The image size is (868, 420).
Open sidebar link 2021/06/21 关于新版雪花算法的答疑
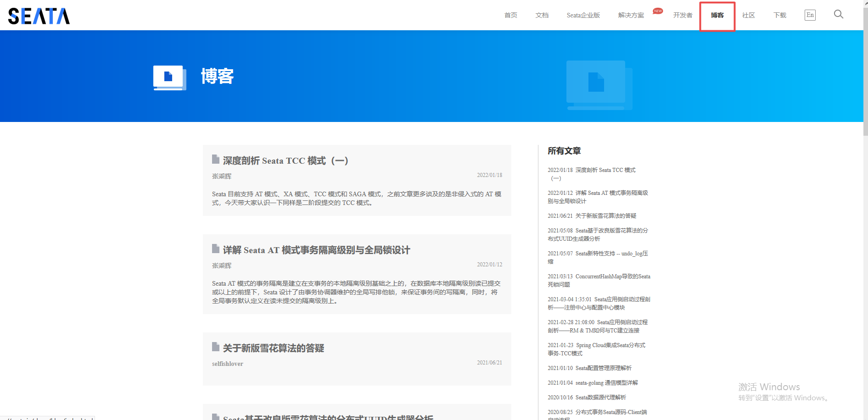(592, 216)
